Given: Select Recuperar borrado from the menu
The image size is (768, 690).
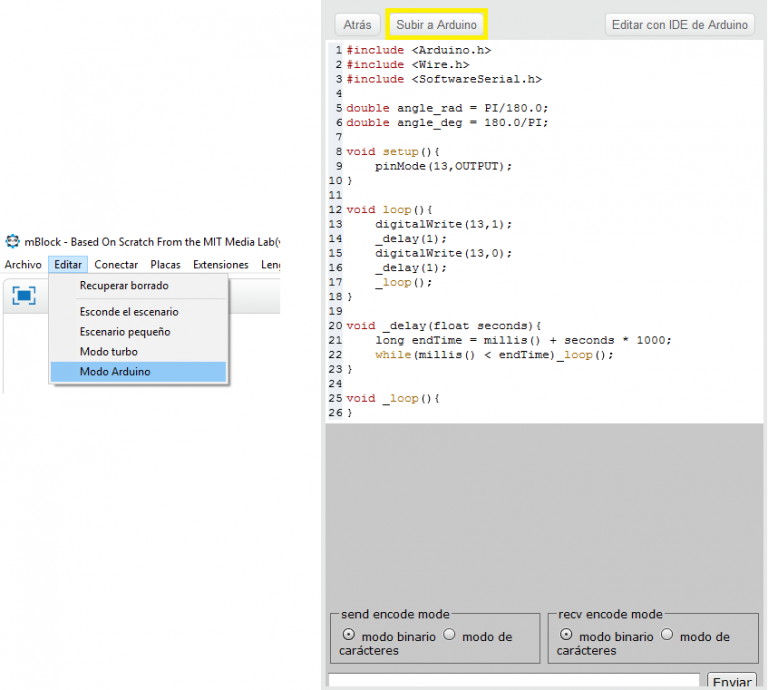Looking at the screenshot, I should point(124,286).
